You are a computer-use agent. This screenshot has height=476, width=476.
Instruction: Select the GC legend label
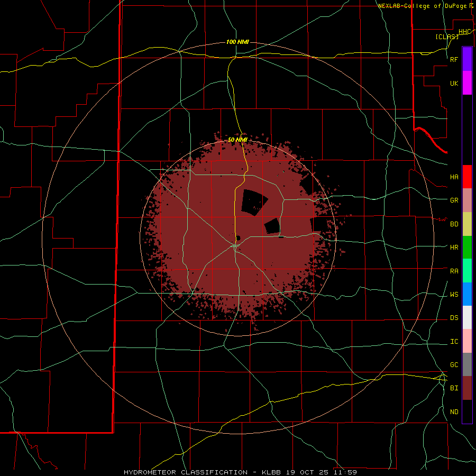(x=454, y=365)
